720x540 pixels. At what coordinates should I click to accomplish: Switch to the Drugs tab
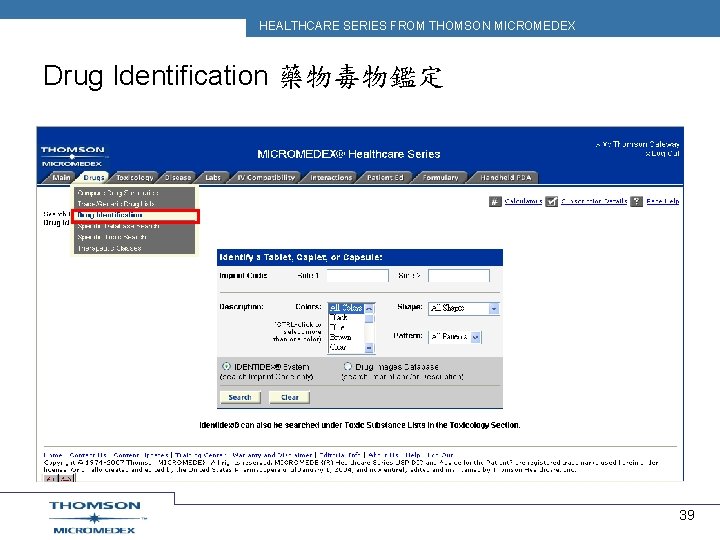click(x=94, y=177)
